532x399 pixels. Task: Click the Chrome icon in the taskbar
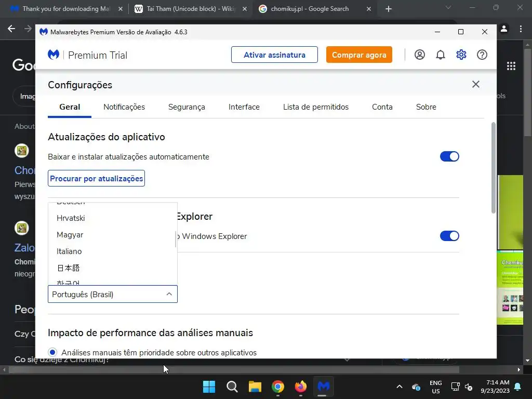tap(278, 387)
